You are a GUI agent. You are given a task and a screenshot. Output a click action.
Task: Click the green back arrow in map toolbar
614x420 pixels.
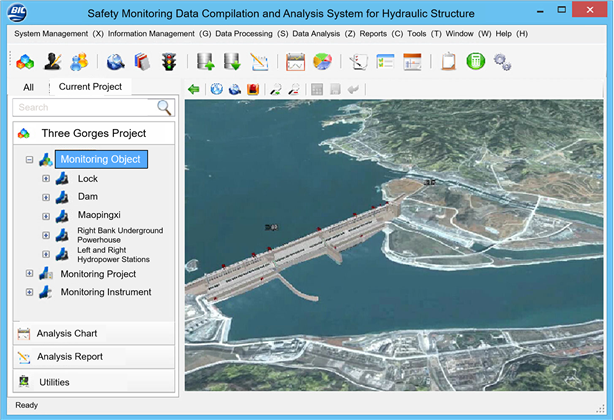pos(193,89)
